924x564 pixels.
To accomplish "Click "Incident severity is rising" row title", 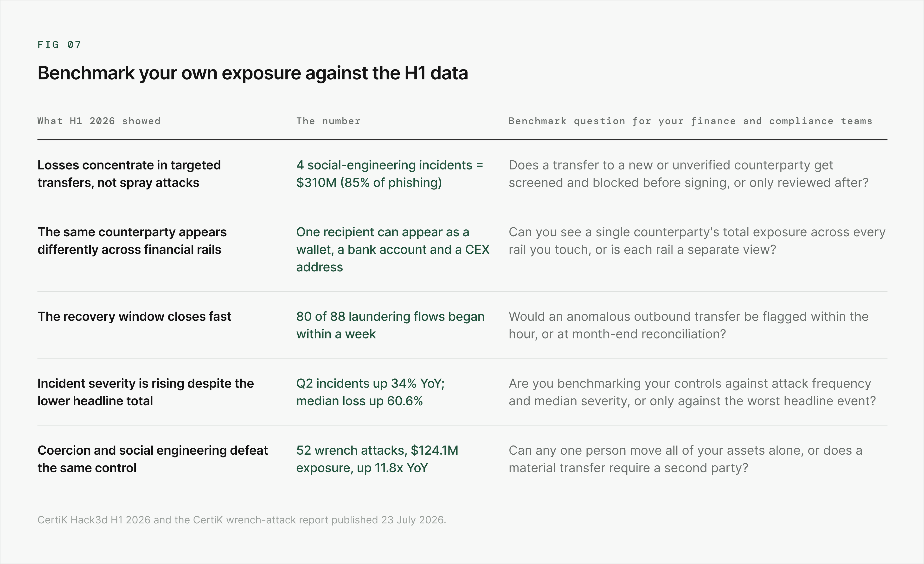I will coord(146,392).
